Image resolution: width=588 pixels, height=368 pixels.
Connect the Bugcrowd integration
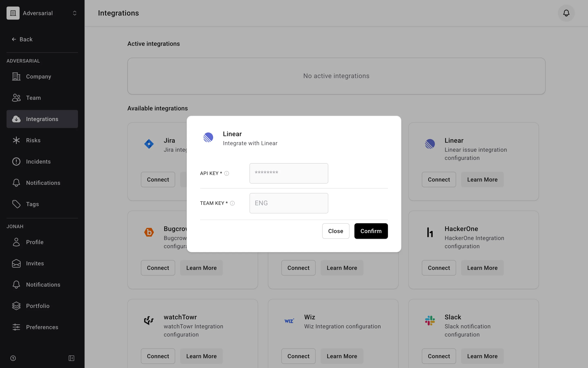[158, 268]
